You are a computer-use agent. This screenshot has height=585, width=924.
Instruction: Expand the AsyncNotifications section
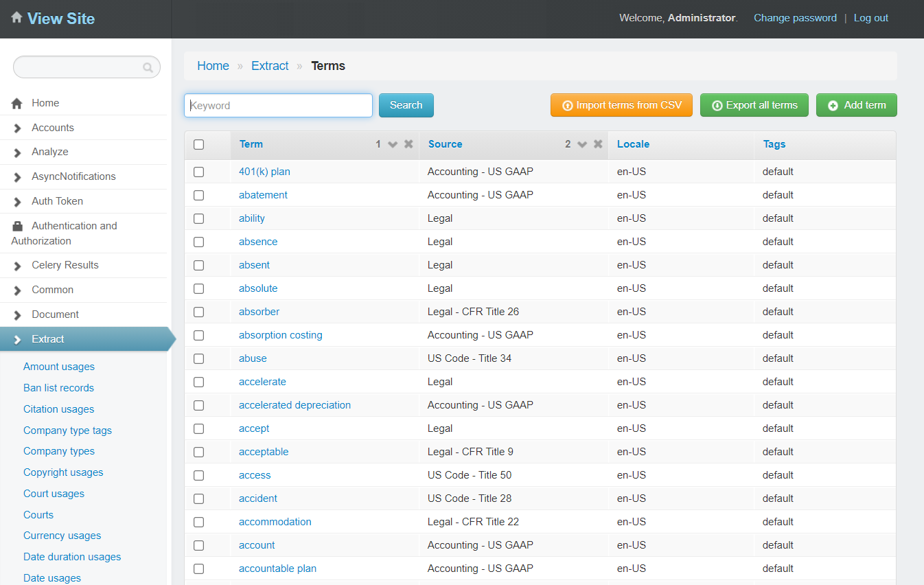[83, 176]
